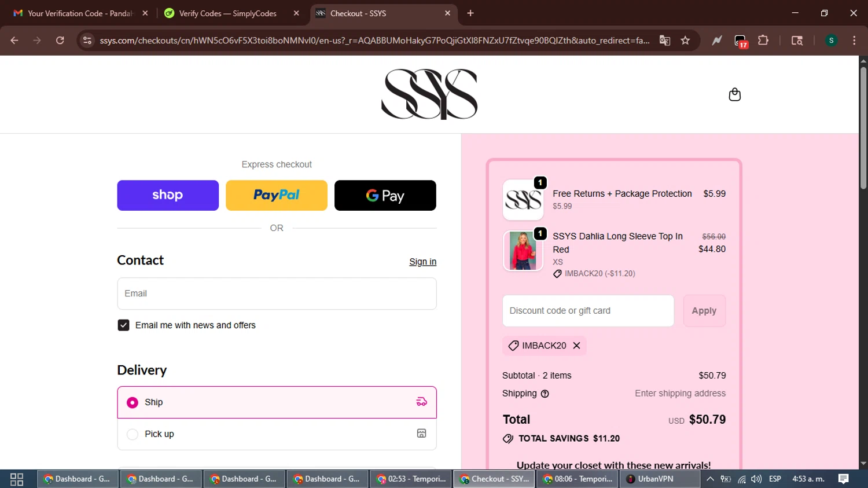Remove the IMBACK20 discount code
The image size is (868, 488).
pyautogui.click(x=576, y=346)
